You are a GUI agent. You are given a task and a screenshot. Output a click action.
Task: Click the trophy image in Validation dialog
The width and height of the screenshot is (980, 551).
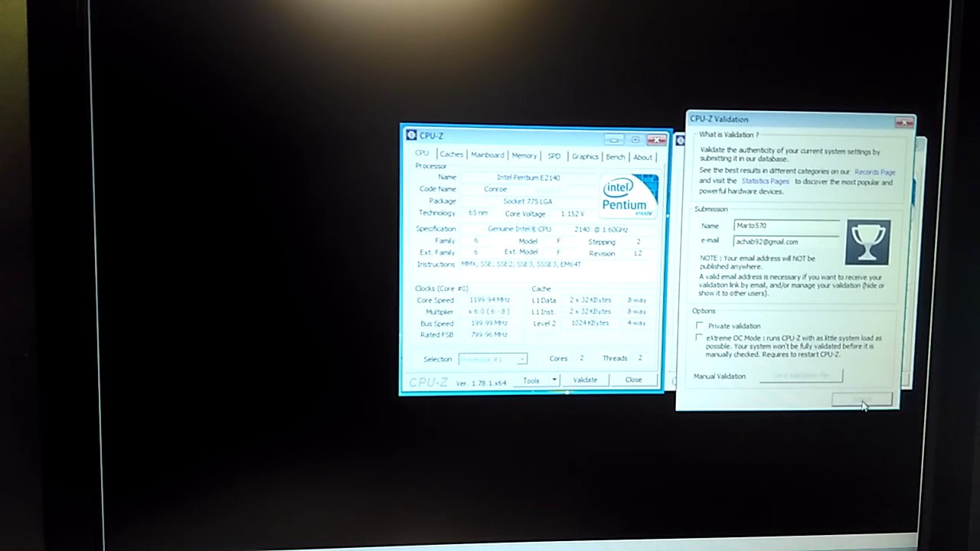868,242
